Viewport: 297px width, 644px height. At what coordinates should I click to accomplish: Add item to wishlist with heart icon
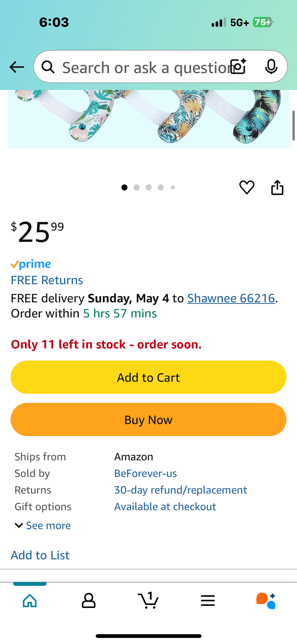click(247, 187)
